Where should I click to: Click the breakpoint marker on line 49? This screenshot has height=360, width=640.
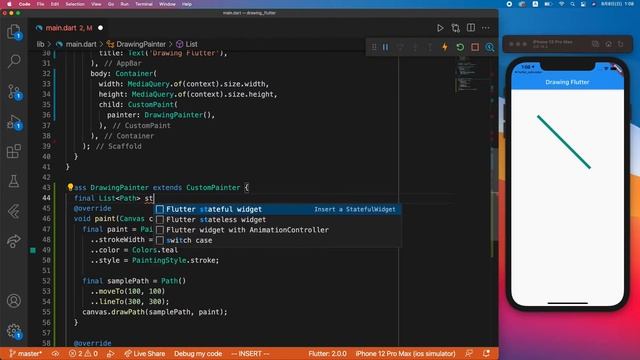(x=33, y=250)
